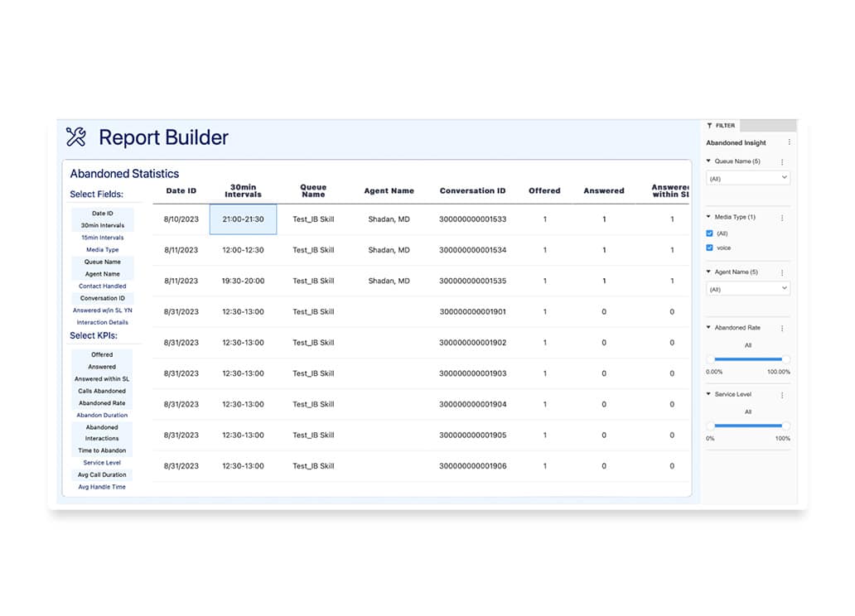Image resolution: width=855 pixels, height=616 pixels.
Task: Click the Report Builder wrench icon
Action: [76, 137]
